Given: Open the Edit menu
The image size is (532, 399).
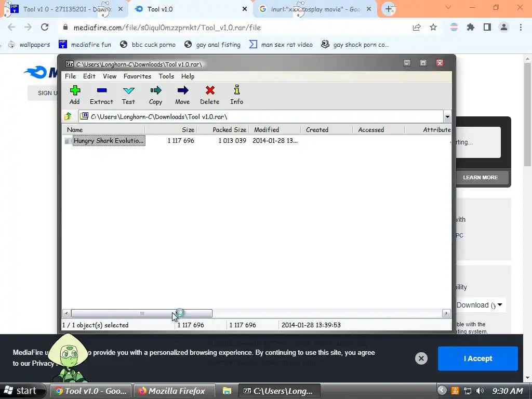Looking at the screenshot, I should [89, 76].
